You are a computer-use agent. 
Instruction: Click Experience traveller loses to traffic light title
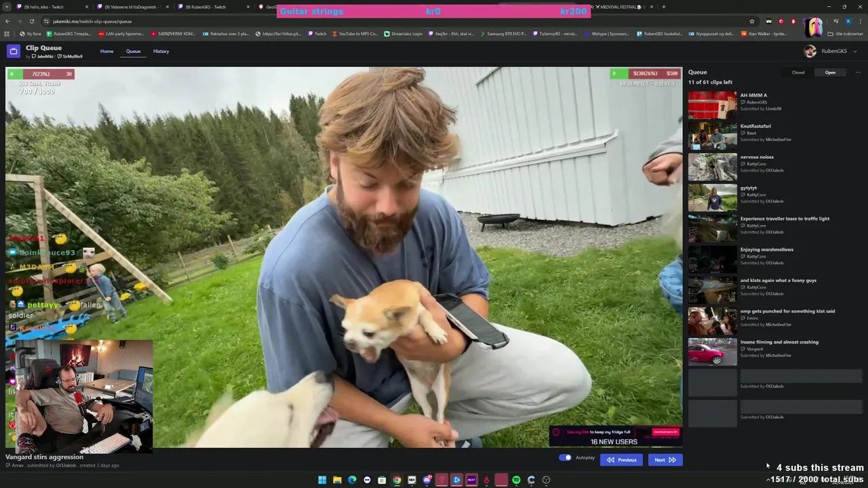point(785,219)
